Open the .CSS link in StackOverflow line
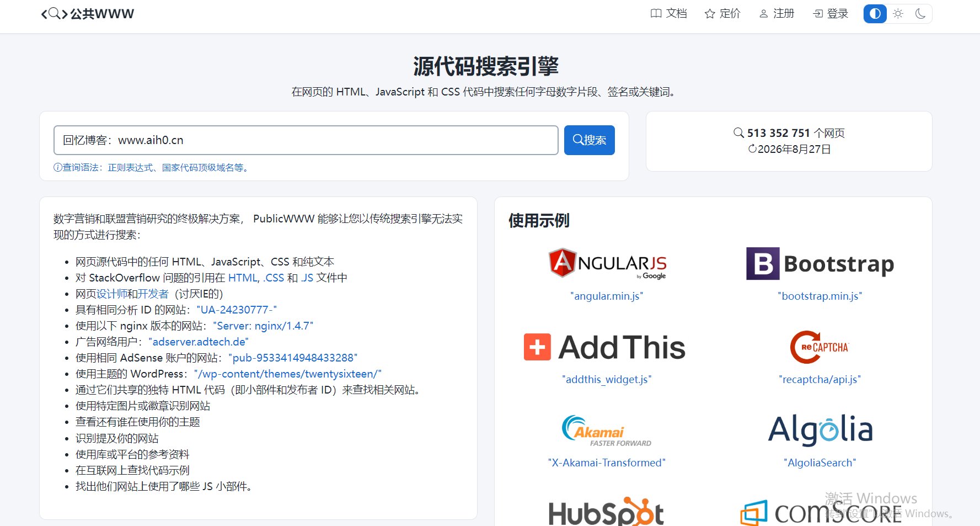The height and width of the screenshot is (526, 980). pos(274,278)
